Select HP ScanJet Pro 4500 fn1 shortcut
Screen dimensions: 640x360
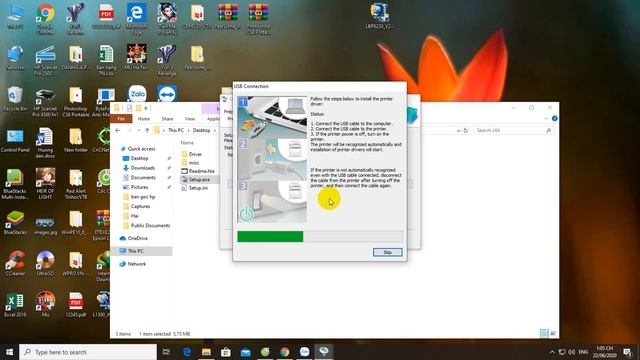click(x=45, y=102)
